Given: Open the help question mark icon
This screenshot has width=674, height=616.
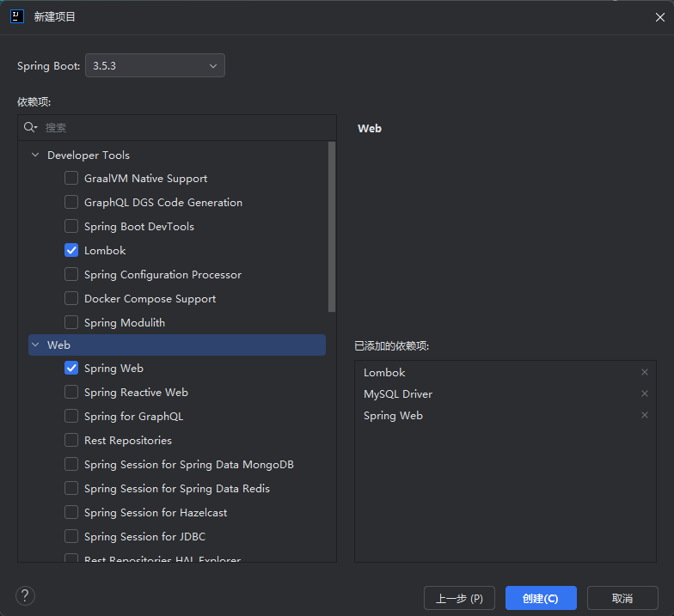Looking at the screenshot, I should point(26,595).
